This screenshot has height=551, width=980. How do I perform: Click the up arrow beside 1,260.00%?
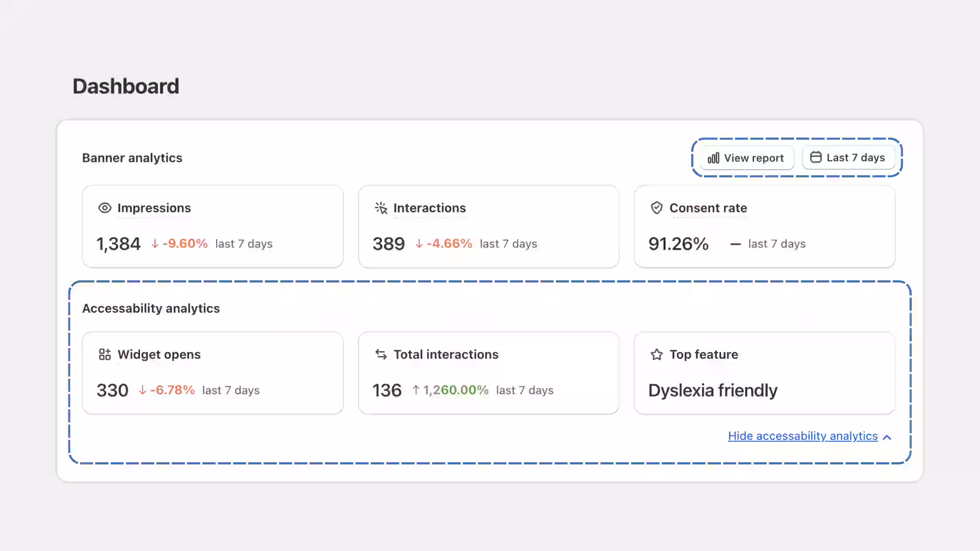click(416, 390)
